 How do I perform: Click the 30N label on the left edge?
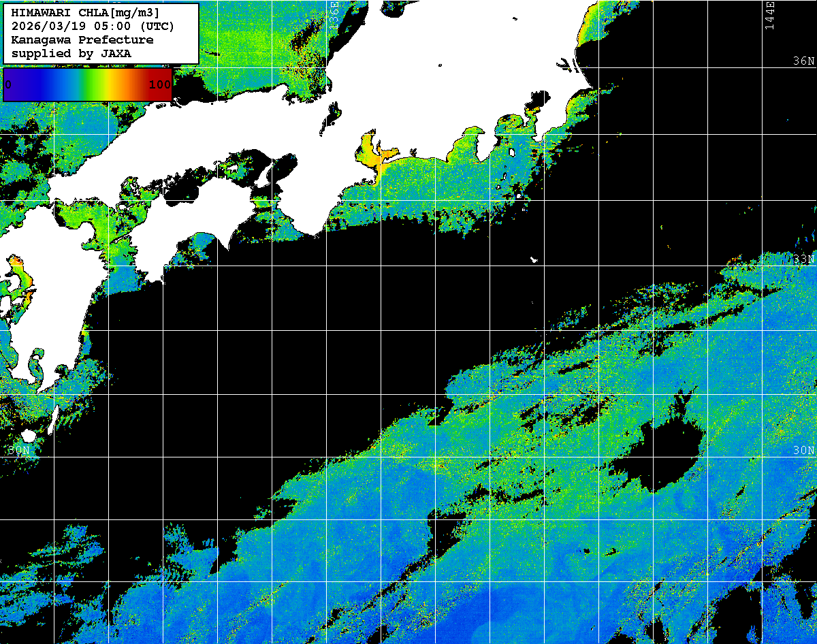pyautogui.click(x=18, y=451)
